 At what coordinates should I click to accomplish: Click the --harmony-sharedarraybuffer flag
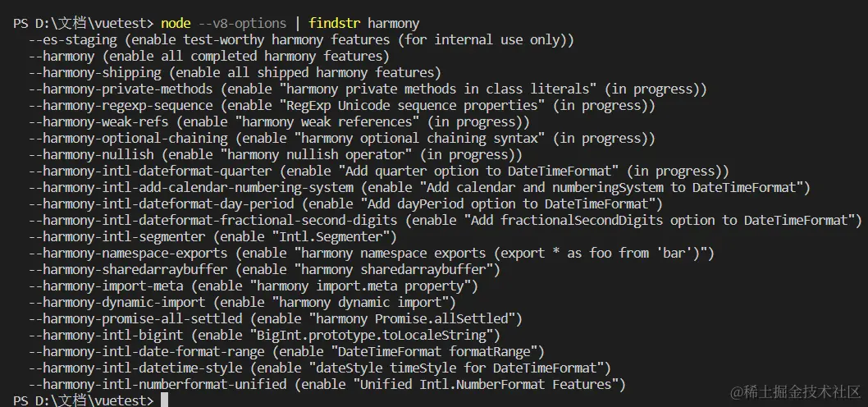click(x=131, y=269)
